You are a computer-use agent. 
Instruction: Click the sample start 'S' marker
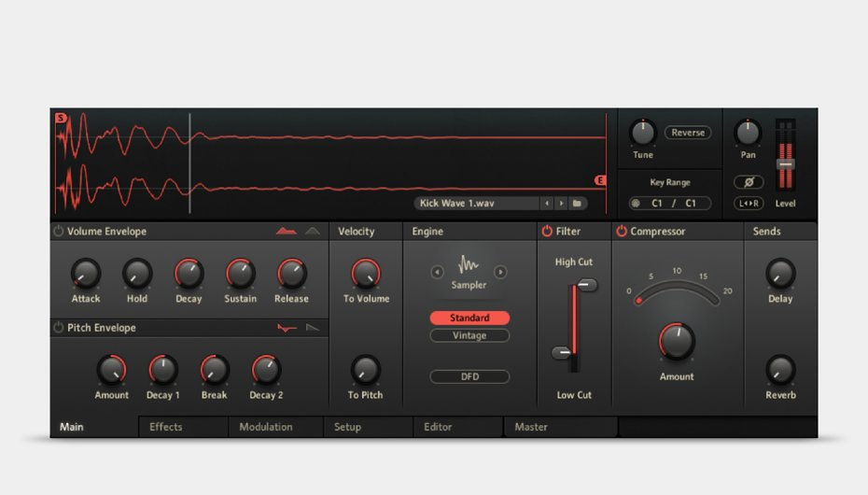[61, 119]
